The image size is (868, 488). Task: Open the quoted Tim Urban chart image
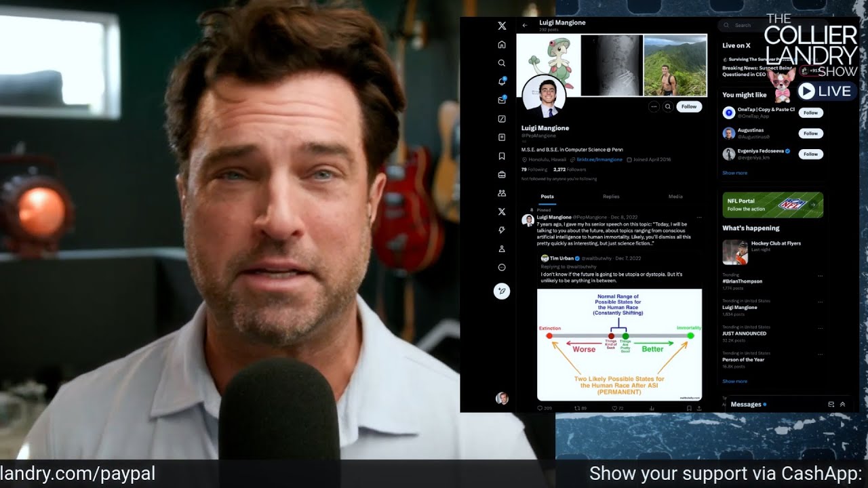(x=619, y=344)
